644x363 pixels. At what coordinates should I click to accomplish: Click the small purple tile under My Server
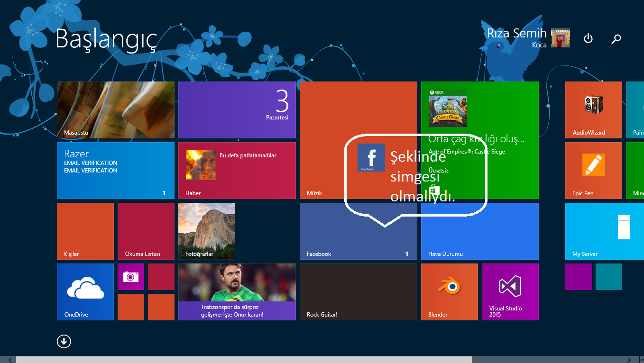click(x=578, y=277)
